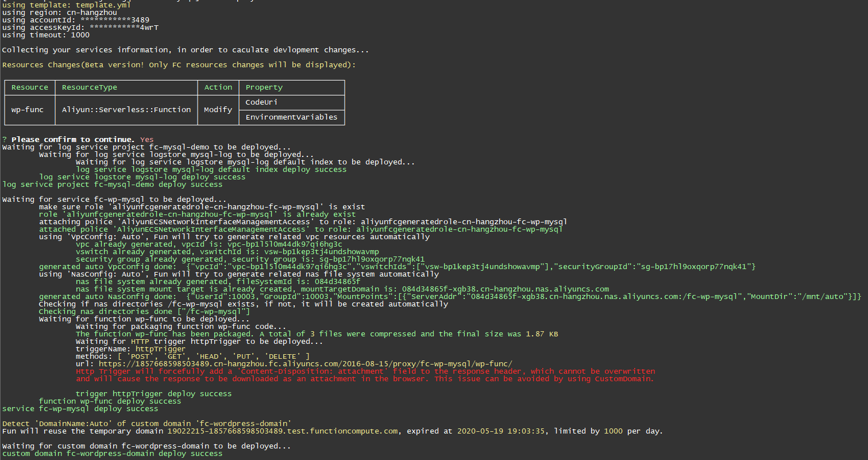Click the Modify action cell
Image resolution: width=868 pixels, height=460 pixels.
coord(218,110)
